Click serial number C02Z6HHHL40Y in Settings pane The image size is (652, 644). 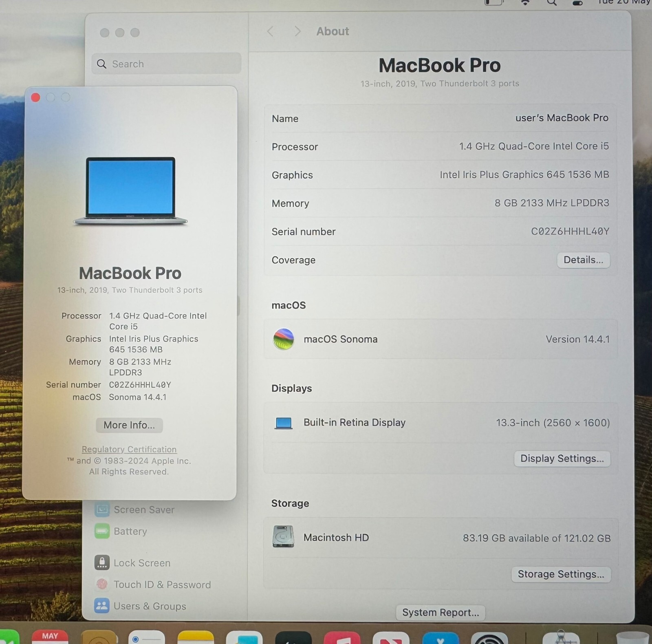pos(570,232)
